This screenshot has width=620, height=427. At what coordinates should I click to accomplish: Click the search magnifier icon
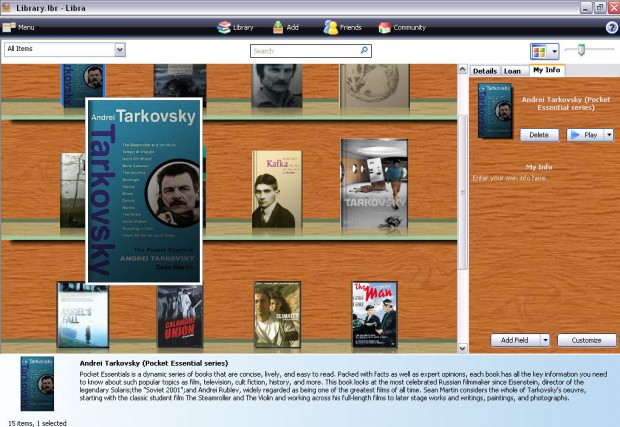pyautogui.click(x=364, y=50)
